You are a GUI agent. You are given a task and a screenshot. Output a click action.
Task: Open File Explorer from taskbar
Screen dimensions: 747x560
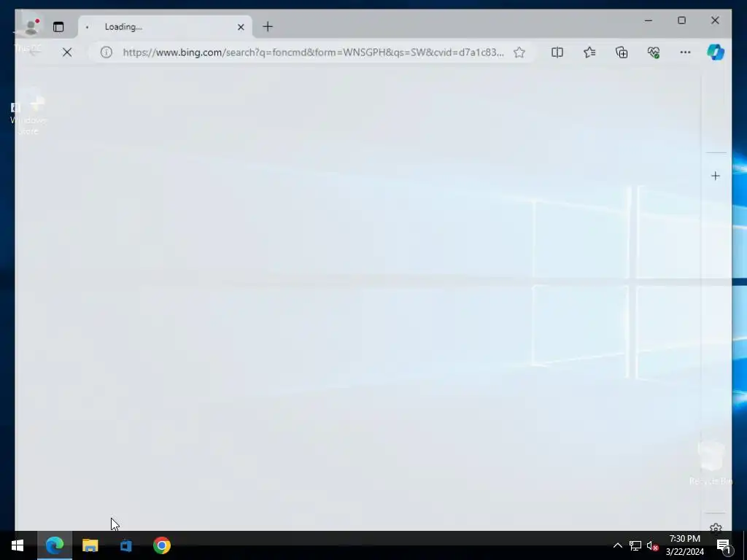point(90,545)
